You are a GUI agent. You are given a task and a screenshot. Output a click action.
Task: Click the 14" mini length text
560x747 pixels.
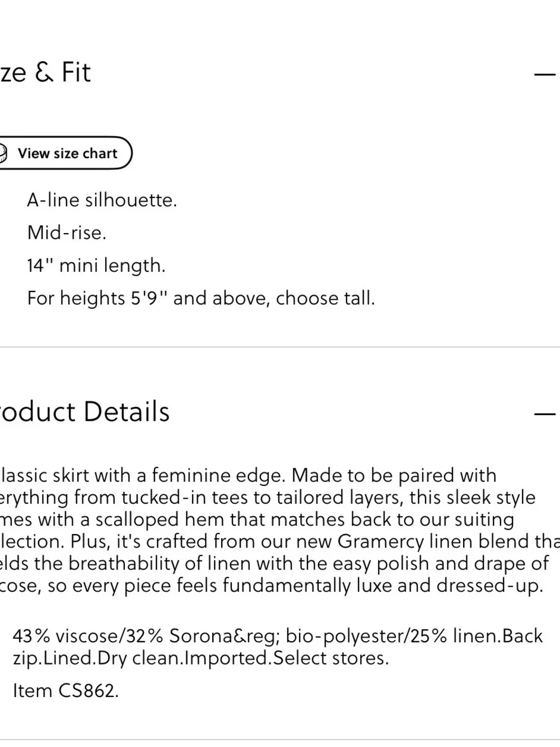[96, 265]
